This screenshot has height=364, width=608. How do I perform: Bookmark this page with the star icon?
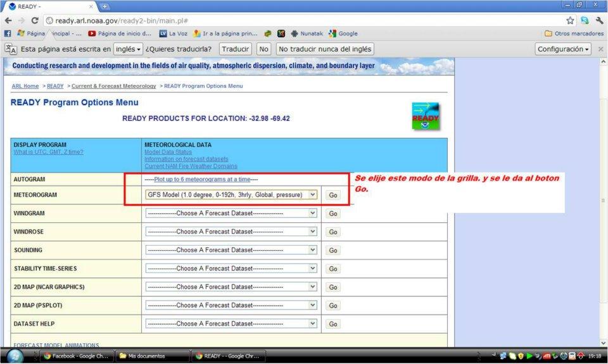coord(570,20)
